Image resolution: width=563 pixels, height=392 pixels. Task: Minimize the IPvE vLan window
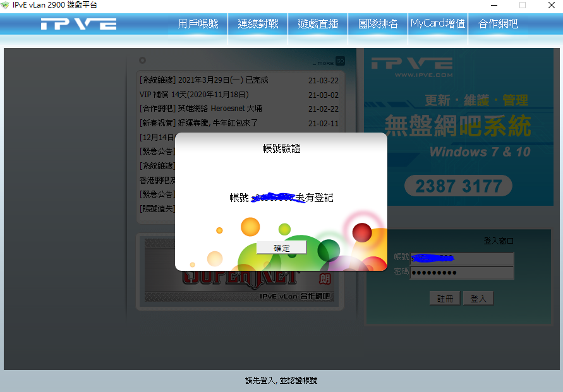coord(494,5)
